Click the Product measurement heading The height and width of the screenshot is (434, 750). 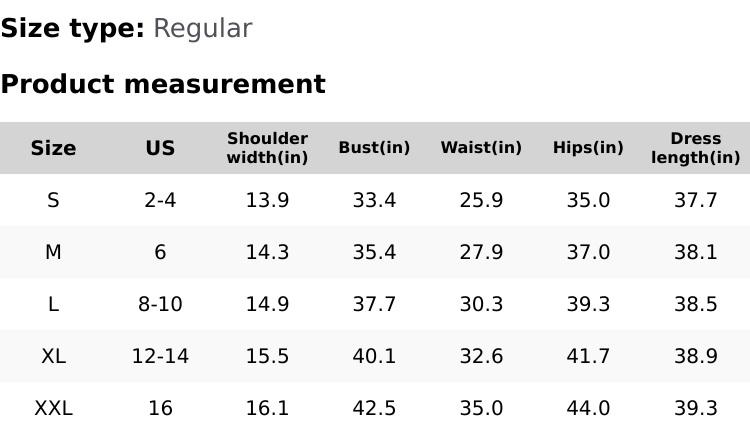[x=163, y=84]
